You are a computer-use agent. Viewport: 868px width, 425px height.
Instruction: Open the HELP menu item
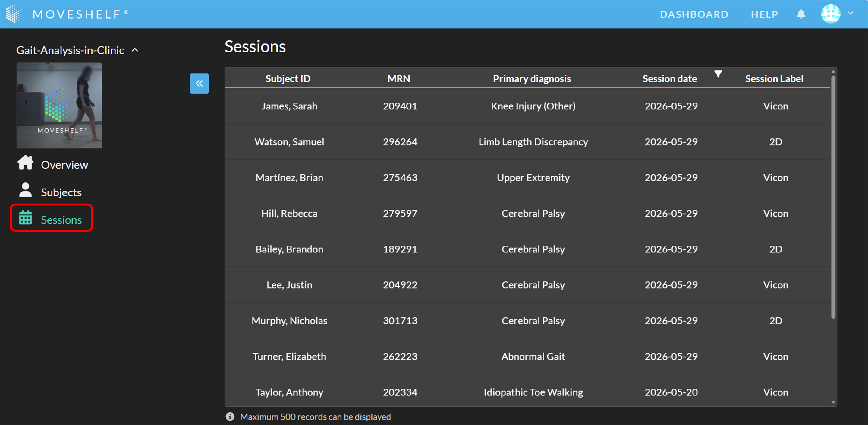(x=765, y=14)
